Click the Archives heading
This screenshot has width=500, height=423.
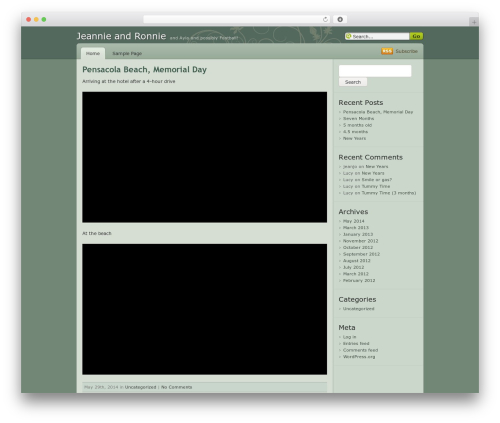(353, 212)
